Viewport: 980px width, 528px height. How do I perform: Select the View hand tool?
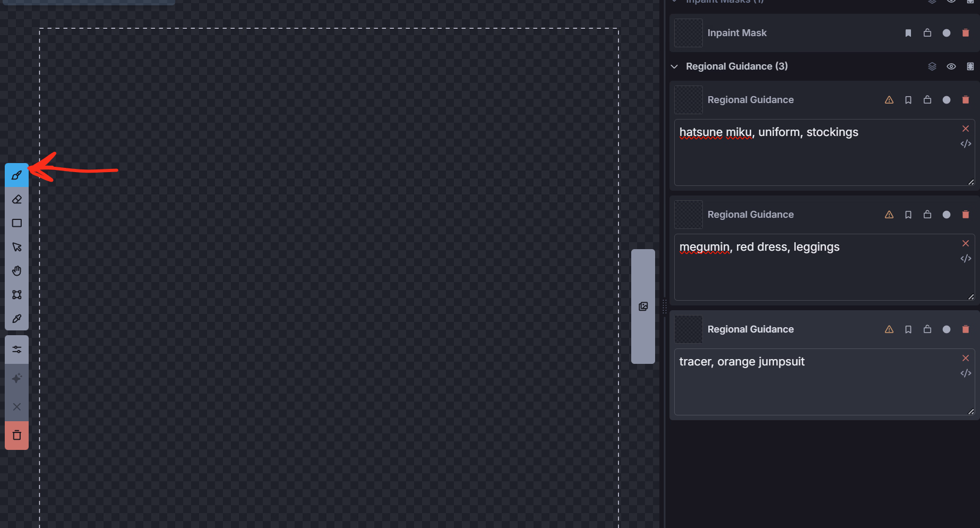click(16, 271)
